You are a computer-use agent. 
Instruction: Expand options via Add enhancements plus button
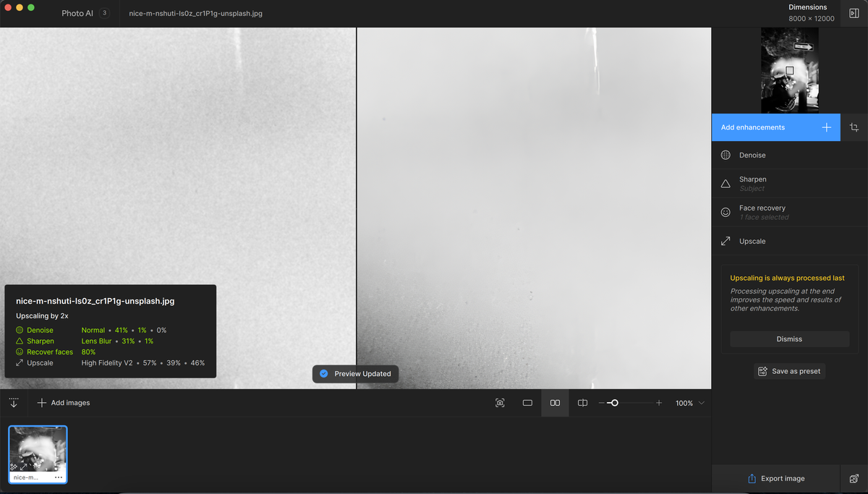[826, 127]
